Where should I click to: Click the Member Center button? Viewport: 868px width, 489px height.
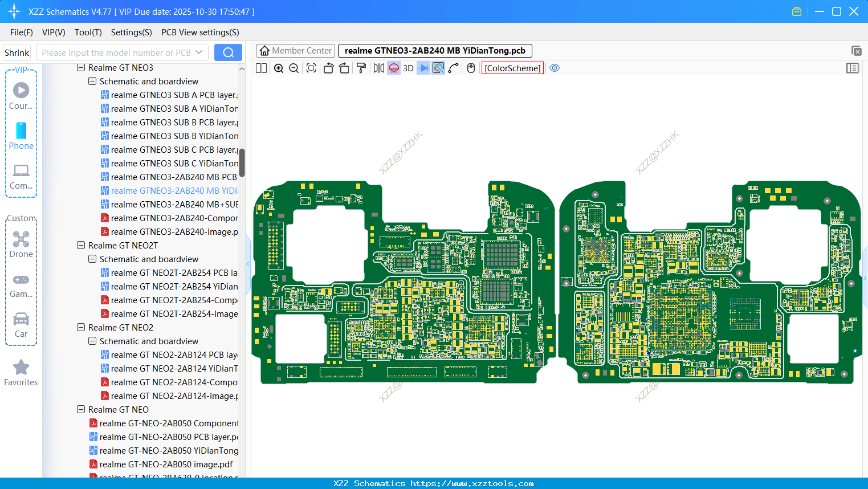tap(295, 51)
